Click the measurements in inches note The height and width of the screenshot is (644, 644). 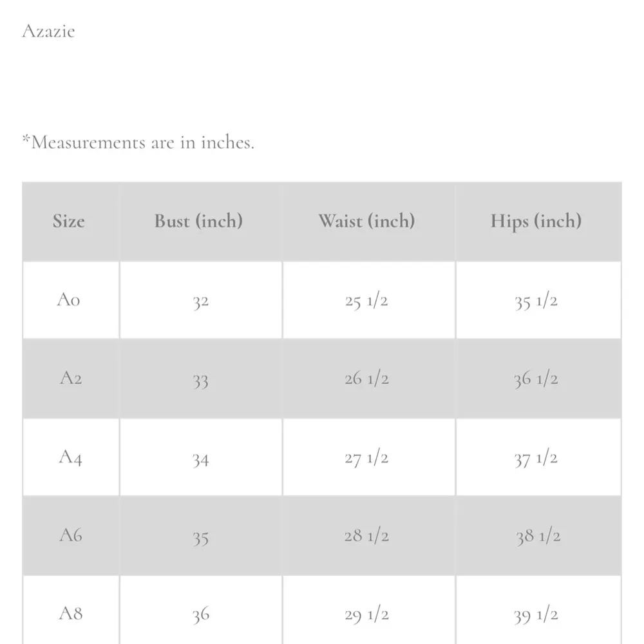pyautogui.click(x=138, y=142)
